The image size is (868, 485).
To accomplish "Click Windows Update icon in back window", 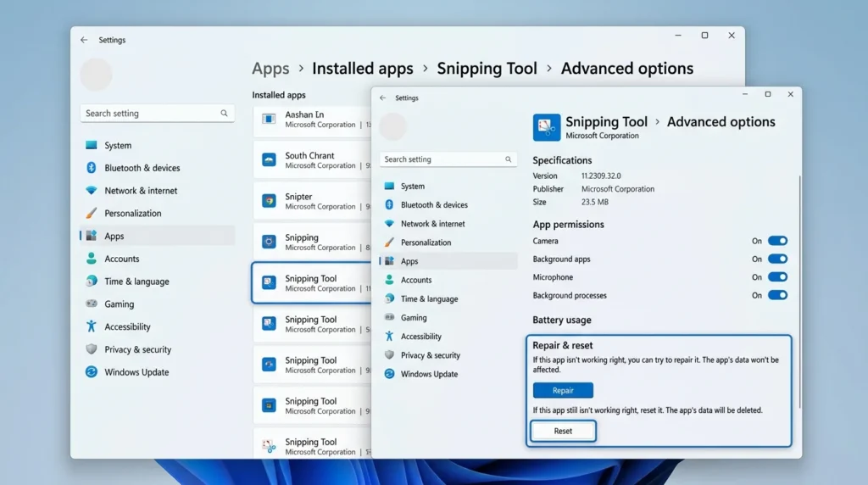I will (92, 372).
